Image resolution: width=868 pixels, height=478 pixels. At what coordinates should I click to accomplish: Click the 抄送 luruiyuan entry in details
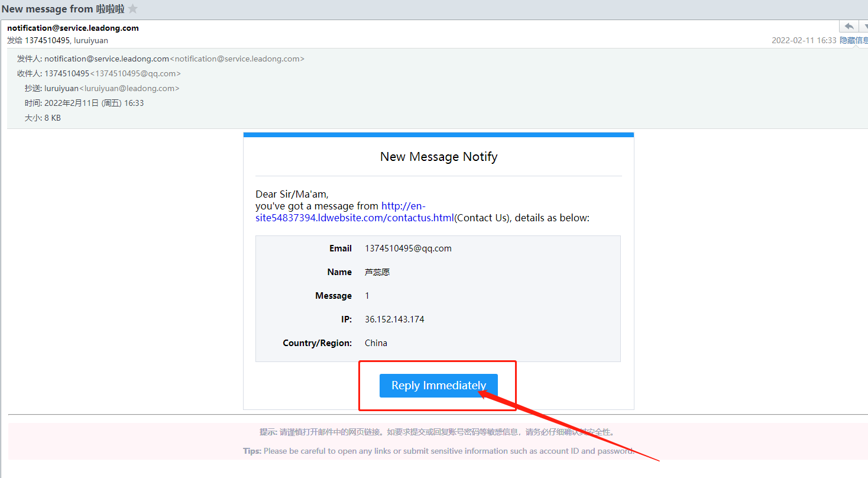click(x=61, y=88)
